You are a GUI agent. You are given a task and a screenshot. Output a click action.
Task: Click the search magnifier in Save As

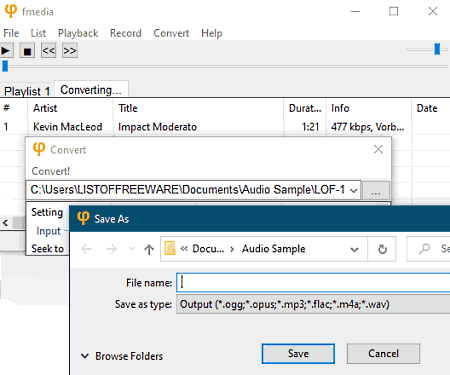424,249
